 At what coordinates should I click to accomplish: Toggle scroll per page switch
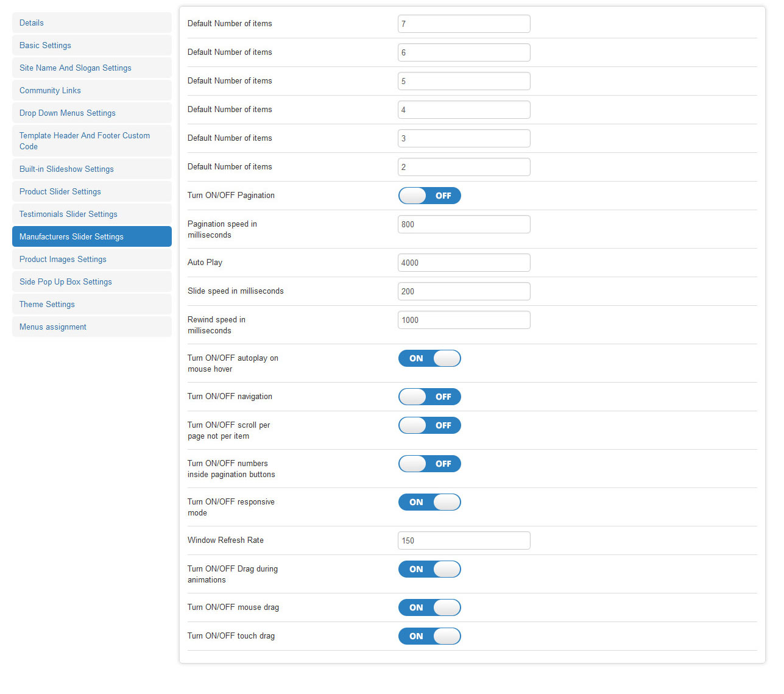coord(429,425)
